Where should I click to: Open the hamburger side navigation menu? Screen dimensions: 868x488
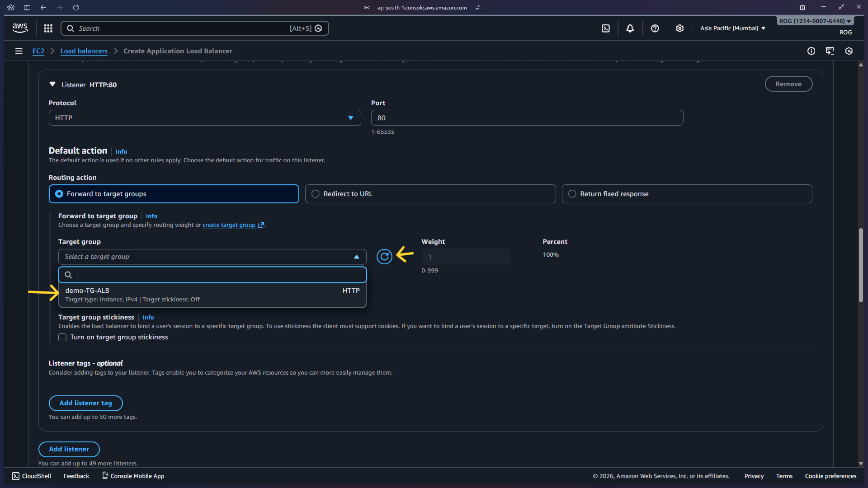coord(19,51)
